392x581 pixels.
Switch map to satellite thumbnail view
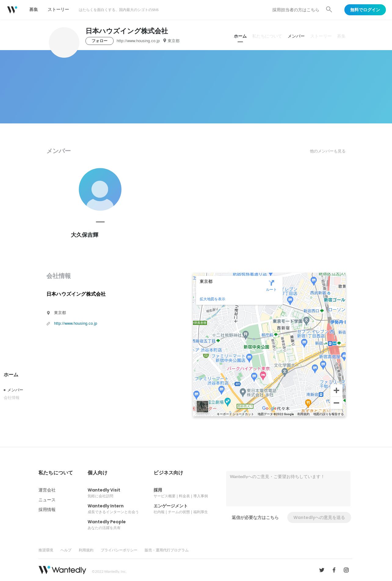coord(202,407)
